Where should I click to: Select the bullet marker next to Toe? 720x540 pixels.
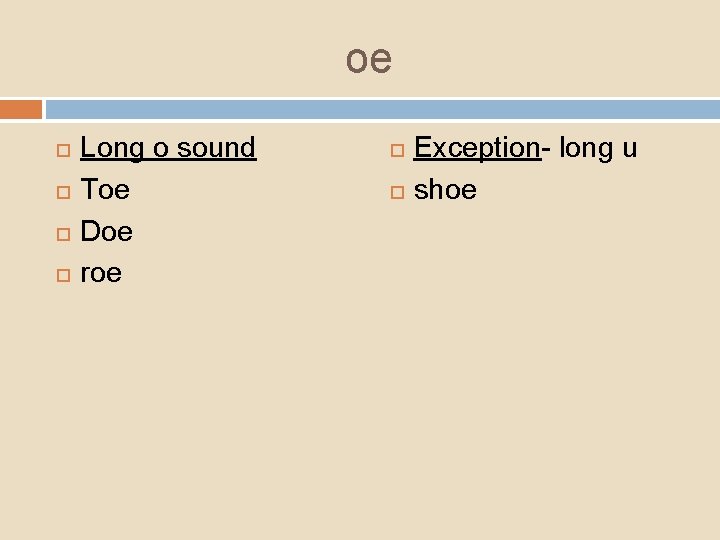[62, 191]
